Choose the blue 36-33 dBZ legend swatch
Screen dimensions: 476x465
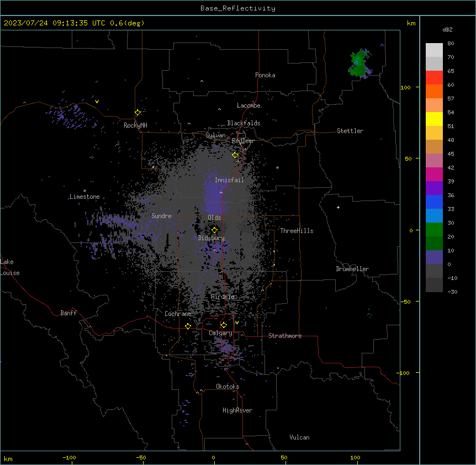[x=434, y=202]
